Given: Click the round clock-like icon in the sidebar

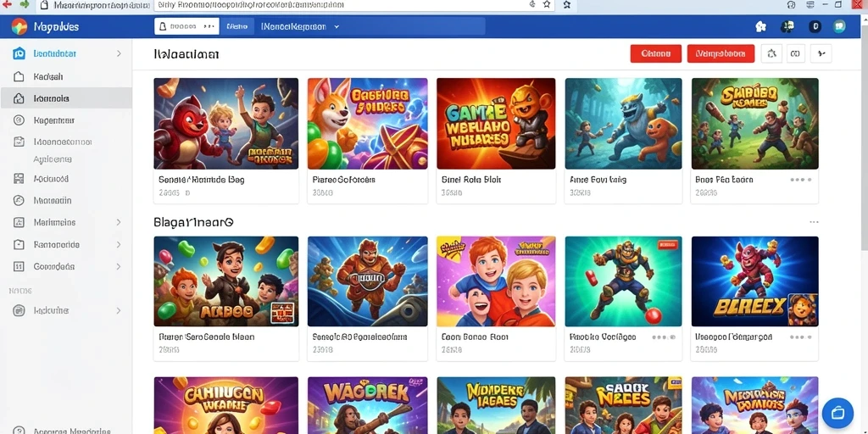Looking at the screenshot, I should [19, 200].
